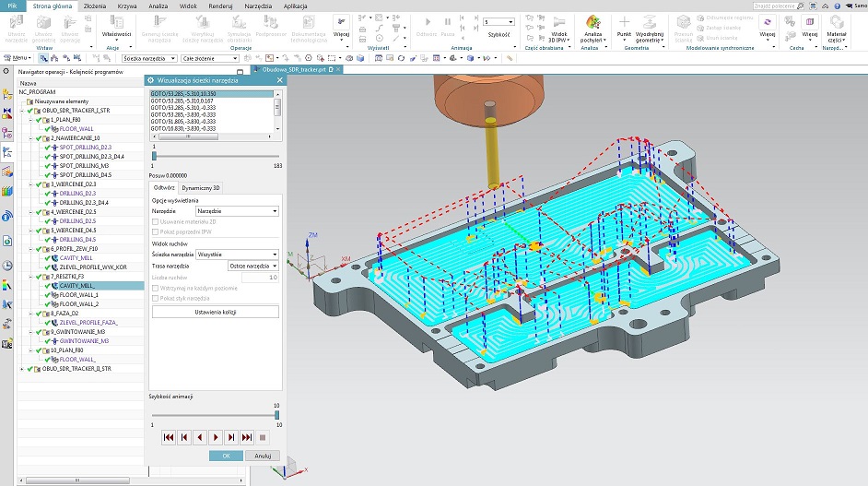Click the step to next operation icon
This screenshot has width=868, height=486.
(231, 437)
